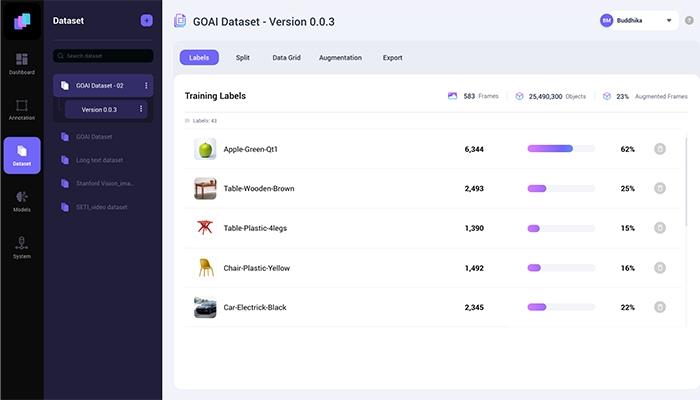The width and height of the screenshot is (700, 400).
Task: Click the Apple-Green-Qt1 progress bar
Action: click(x=561, y=149)
